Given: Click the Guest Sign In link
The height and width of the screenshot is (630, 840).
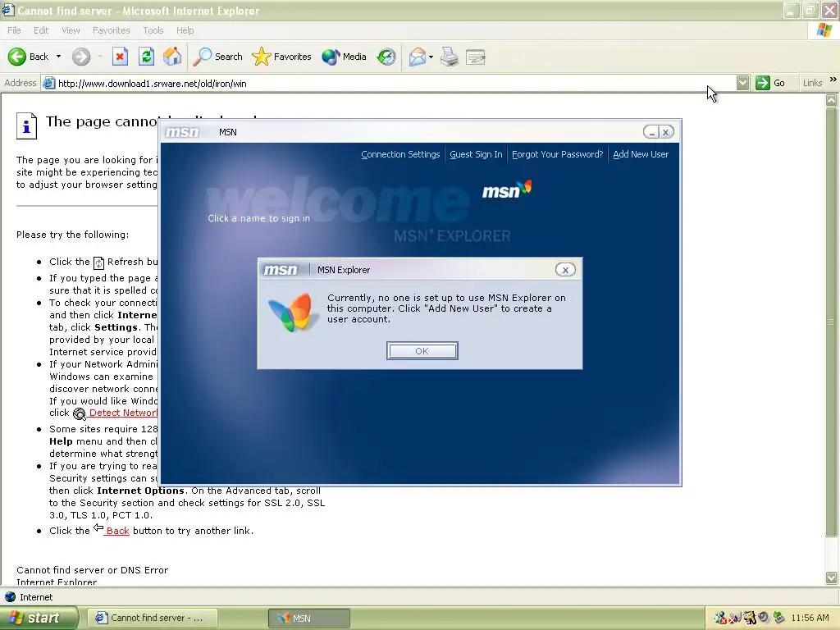Looking at the screenshot, I should tap(476, 154).
